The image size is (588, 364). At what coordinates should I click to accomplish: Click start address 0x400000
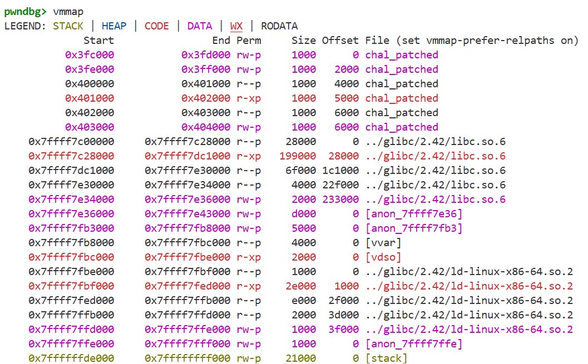[x=90, y=83]
